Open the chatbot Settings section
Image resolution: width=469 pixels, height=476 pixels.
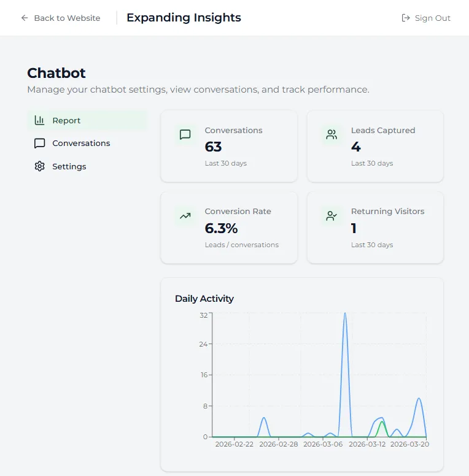point(69,166)
